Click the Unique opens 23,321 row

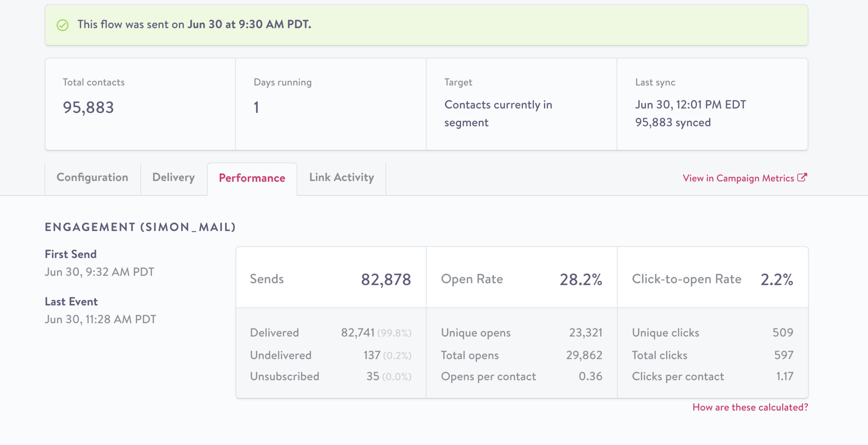click(x=521, y=333)
